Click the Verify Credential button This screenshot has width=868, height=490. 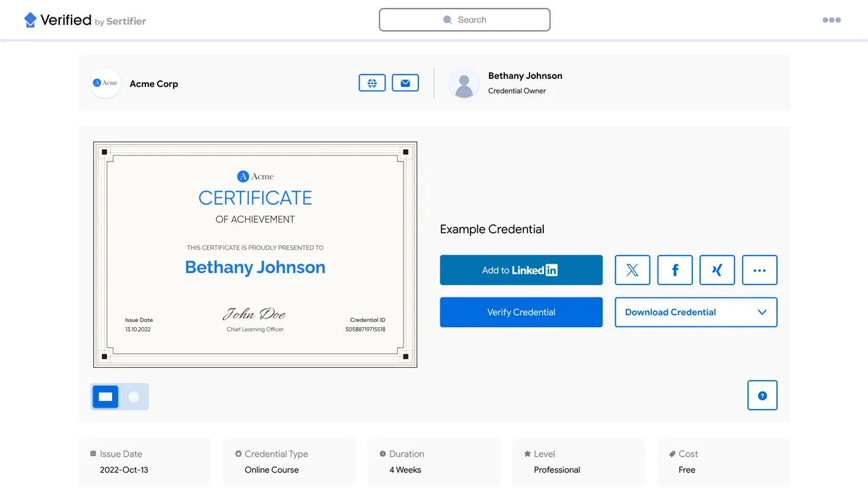coord(521,312)
